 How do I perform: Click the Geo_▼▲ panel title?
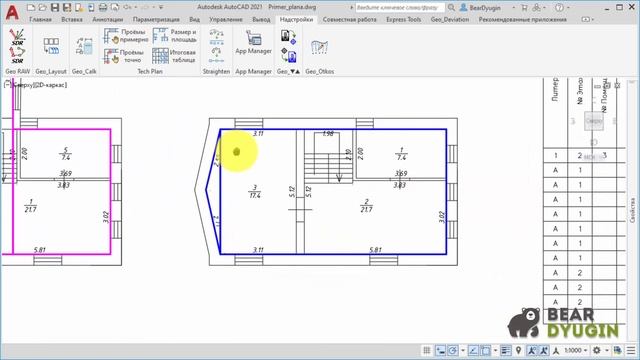[288, 71]
